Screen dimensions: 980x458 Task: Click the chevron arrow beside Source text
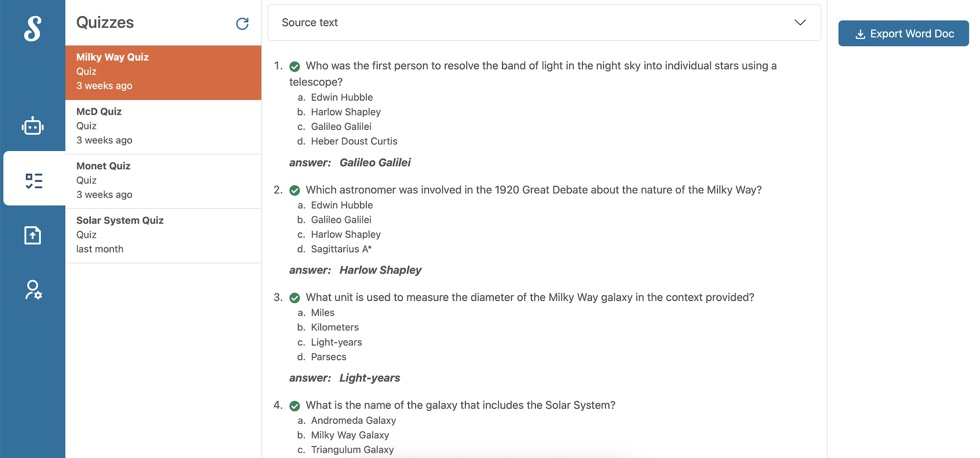pyautogui.click(x=800, y=23)
